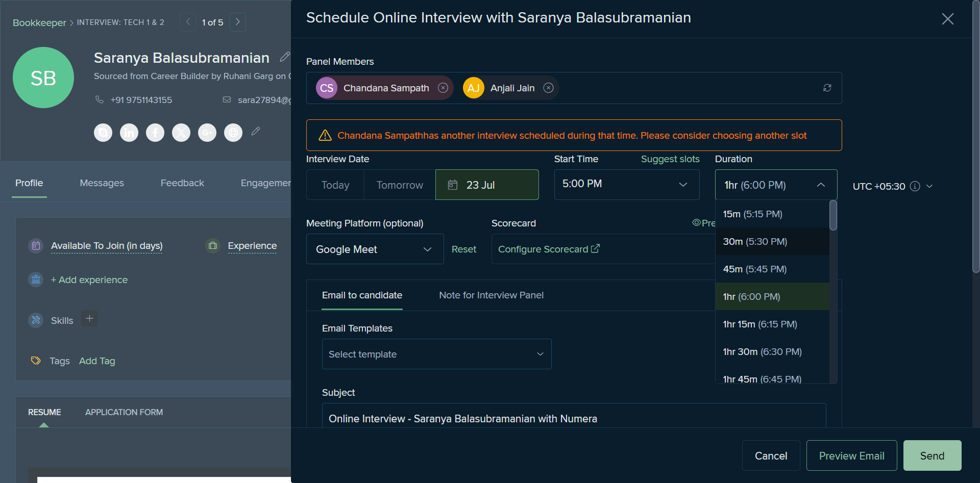Click the warning triangle icon in alert
This screenshot has height=483, width=980.
(325, 135)
